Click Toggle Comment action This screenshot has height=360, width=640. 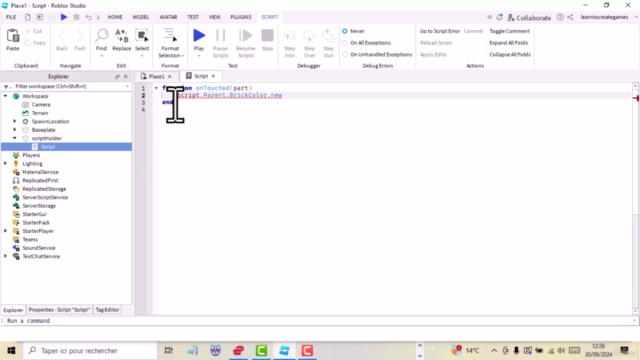coord(509,31)
